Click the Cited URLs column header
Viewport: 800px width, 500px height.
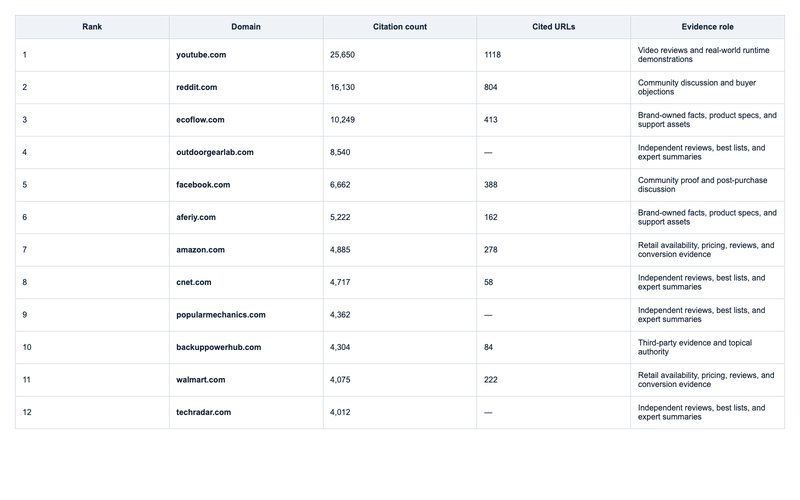[x=554, y=27]
